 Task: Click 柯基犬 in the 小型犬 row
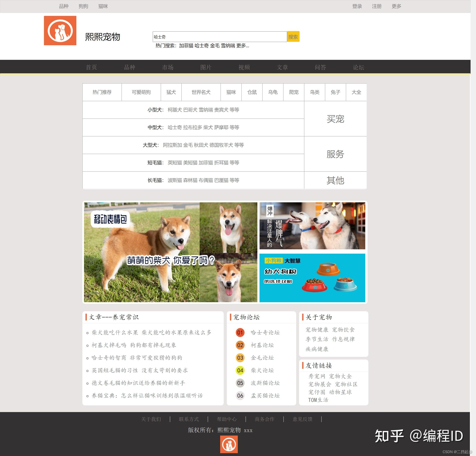[175, 110]
